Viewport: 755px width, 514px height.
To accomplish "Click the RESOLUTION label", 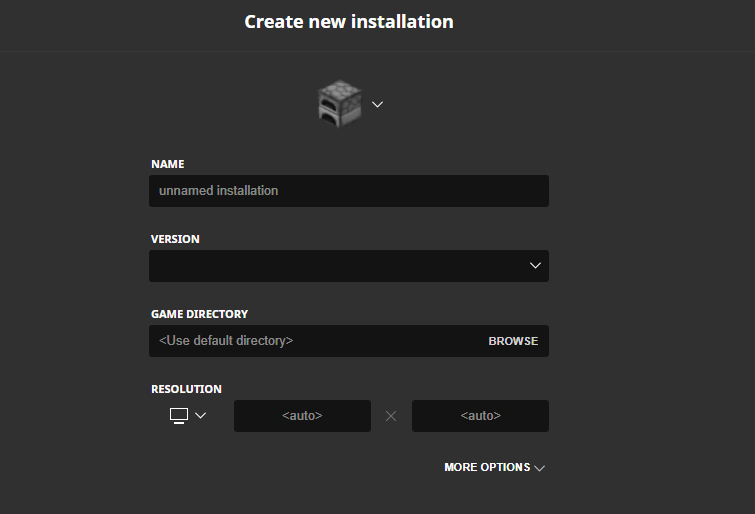I will (x=186, y=389).
